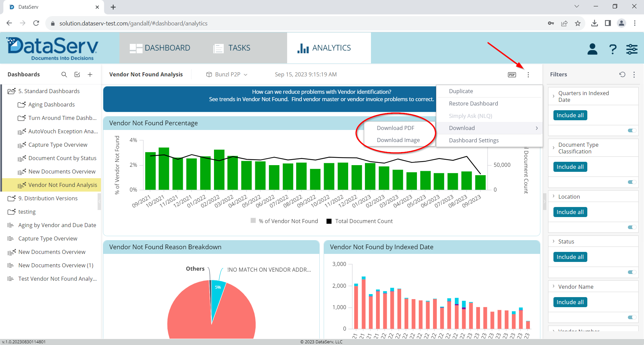Search dashboards with the magnifier icon

64,74
